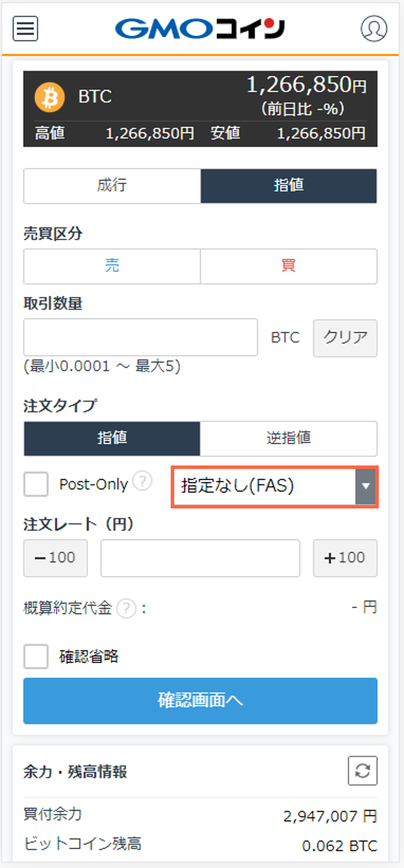Click the orange Bitcoin coin icon
Image resolution: width=404 pixels, height=868 pixels.
pyautogui.click(x=50, y=97)
